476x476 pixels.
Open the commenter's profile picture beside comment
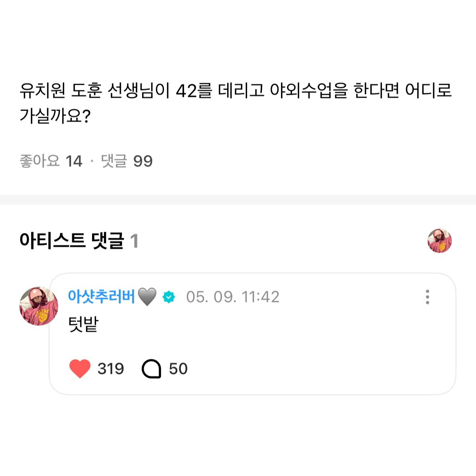click(x=38, y=306)
